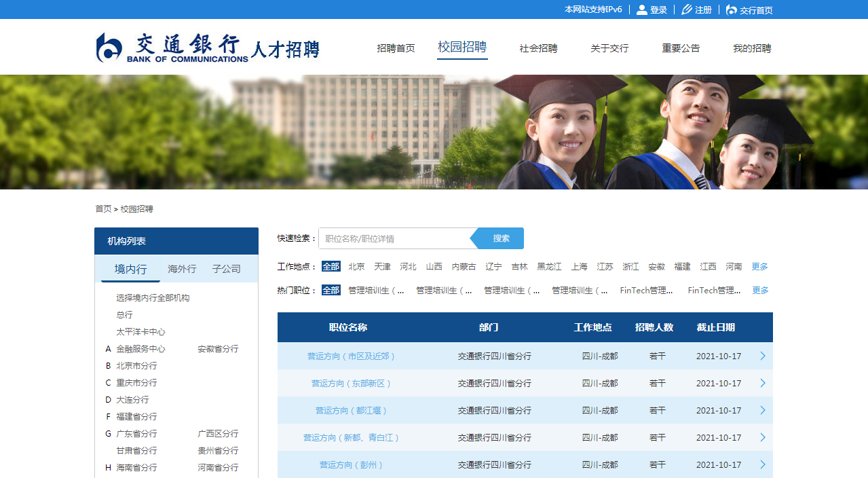Switch to 海外行 tab
The height and width of the screenshot is (478, 868).
click(x=182, y=269)
